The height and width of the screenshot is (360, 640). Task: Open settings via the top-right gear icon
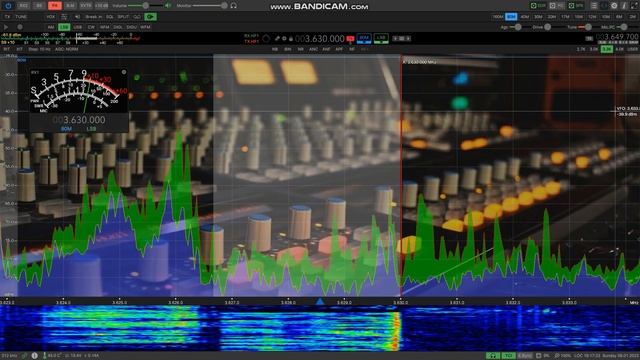pos(614,6)
